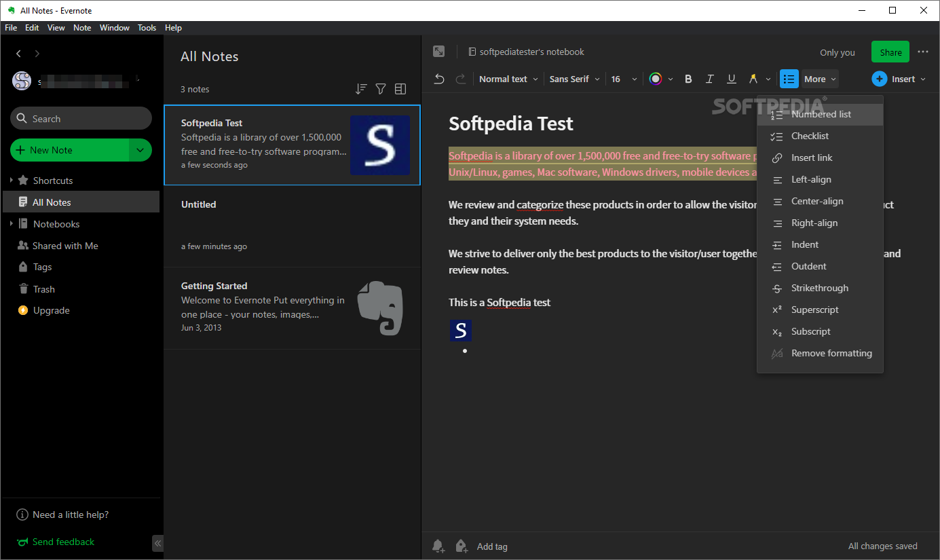Undo the last edit
This screenshot has height=560, width=940.
coord(439,79)
